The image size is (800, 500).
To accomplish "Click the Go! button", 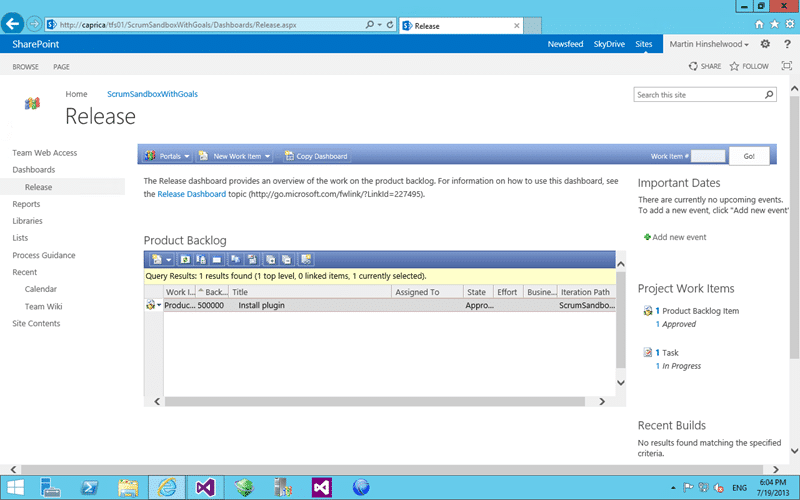I will pyautogui.click(x=749, y=156).
